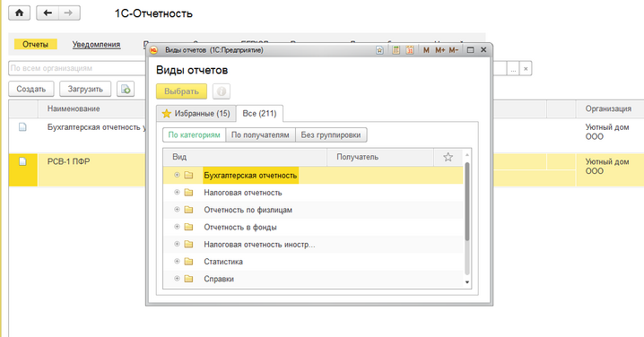This screenshot has height=337, width=644.
Task: Open the Избранные (15) tab
Action: (x=196, y=114)
